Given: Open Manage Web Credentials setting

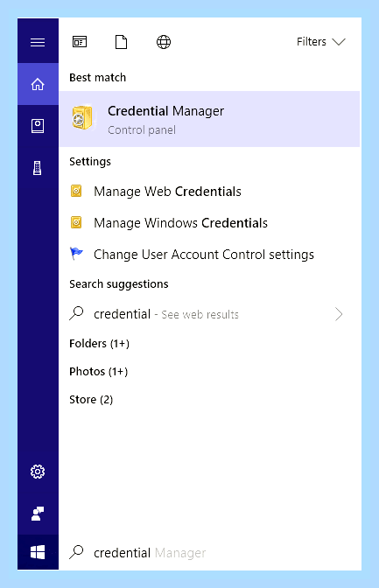Looking at the screenshot, I should pyautogui.click(x=209, y=192).
